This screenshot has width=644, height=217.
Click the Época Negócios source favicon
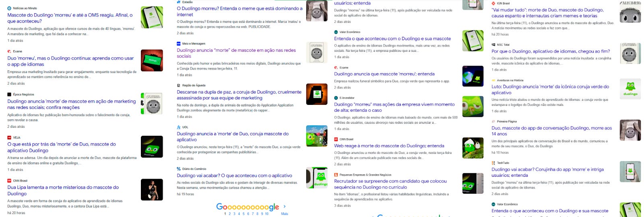pos(9,94)
